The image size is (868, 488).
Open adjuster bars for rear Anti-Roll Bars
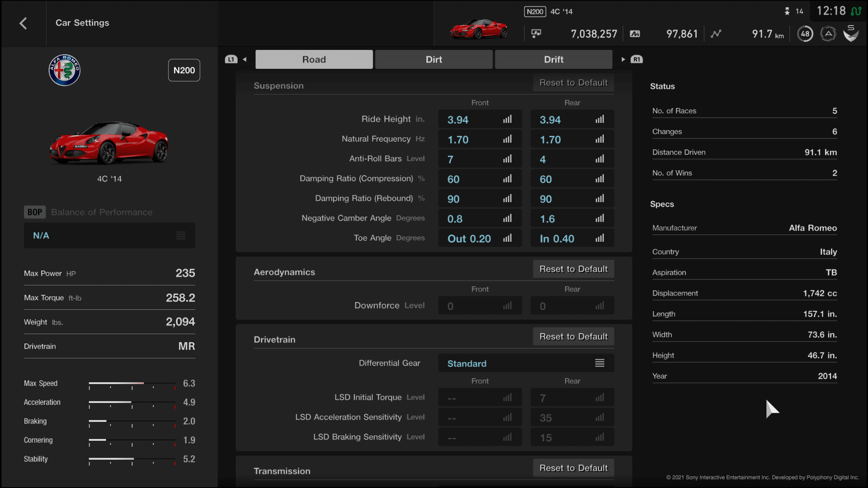[600, 159]
